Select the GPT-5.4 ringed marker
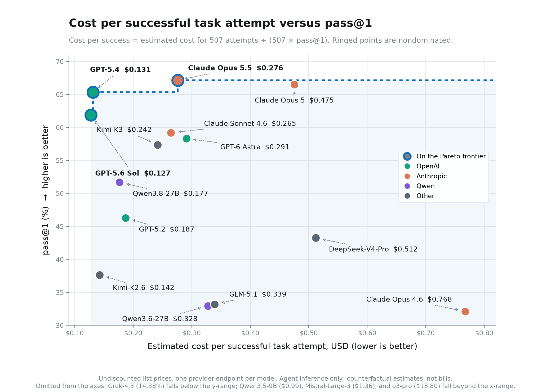The width and height of the screenshot is (551, 392). tap(93, 92)
